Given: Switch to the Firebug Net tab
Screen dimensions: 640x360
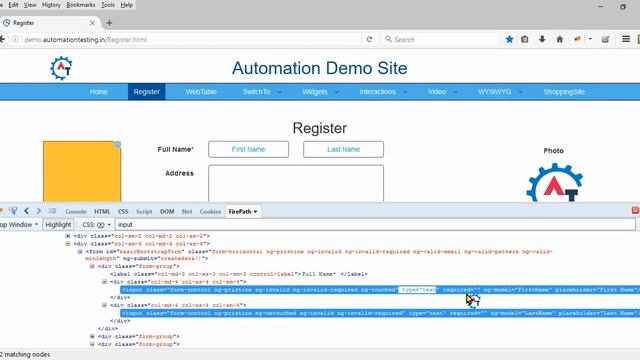Looking at the screenshot, I should point(187,211).
